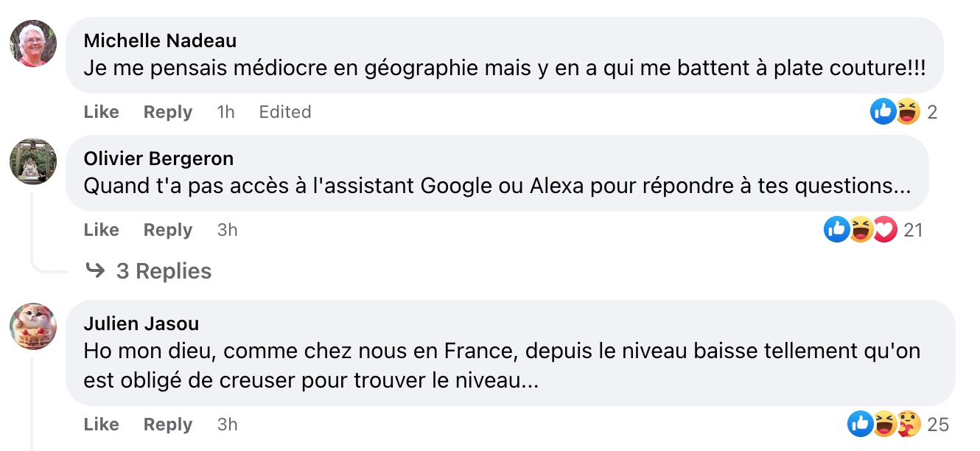Reply to Olivier Bergeron's comment
This screenshot has height=451, width=980.
pos(167,230)
